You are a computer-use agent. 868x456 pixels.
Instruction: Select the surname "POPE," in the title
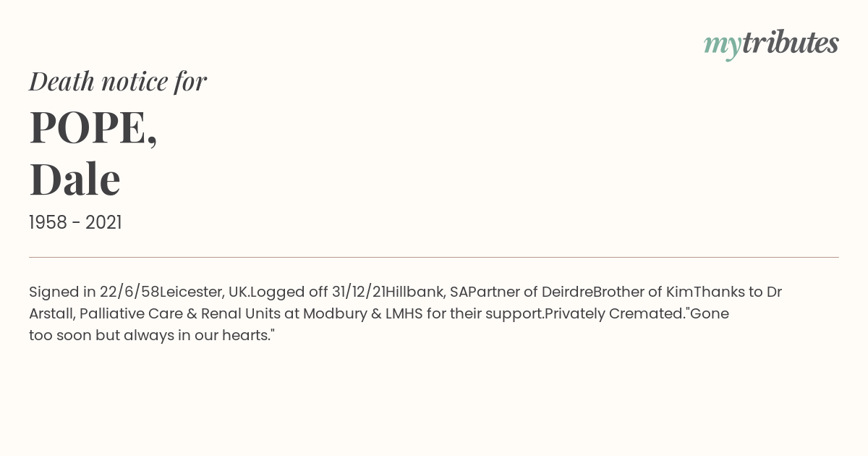coord(93,127)
